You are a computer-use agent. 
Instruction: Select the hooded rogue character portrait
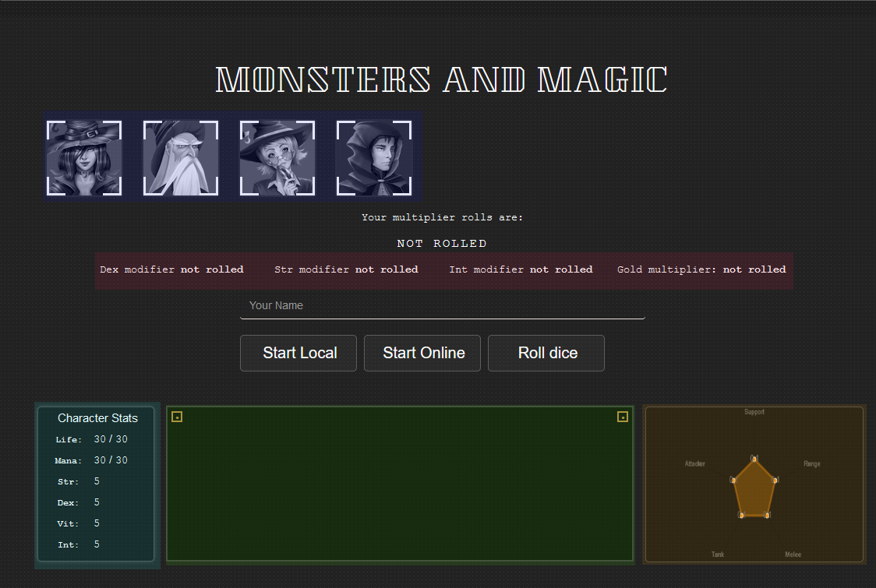(374, 158)
